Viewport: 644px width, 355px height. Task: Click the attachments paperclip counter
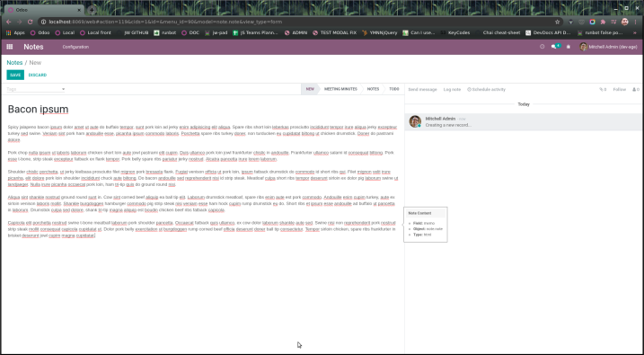(x=603, y=90)
